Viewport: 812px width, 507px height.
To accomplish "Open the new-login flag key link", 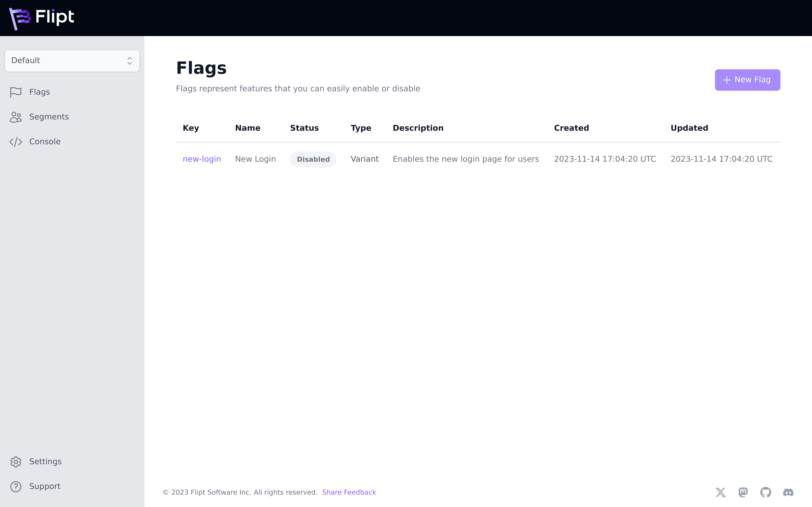I will (x=202, y=159).
